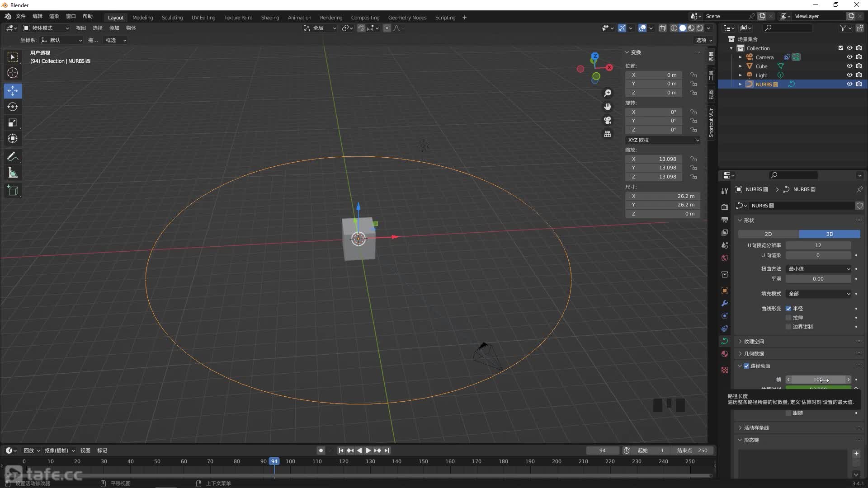Open the 全局 orientation dropdown
This screenshot has width=868, height=488.
(x=320, y=28)
